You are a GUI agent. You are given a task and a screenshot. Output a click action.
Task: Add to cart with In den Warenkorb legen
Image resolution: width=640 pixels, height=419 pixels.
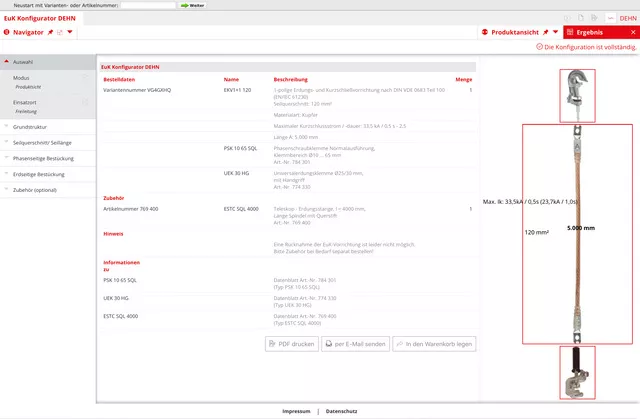click(434, 343)
